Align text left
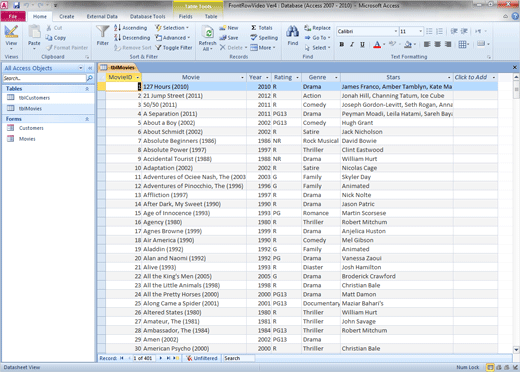Viewport: 520px width, 372px height. pyautogui.click(x=427, y=44)
